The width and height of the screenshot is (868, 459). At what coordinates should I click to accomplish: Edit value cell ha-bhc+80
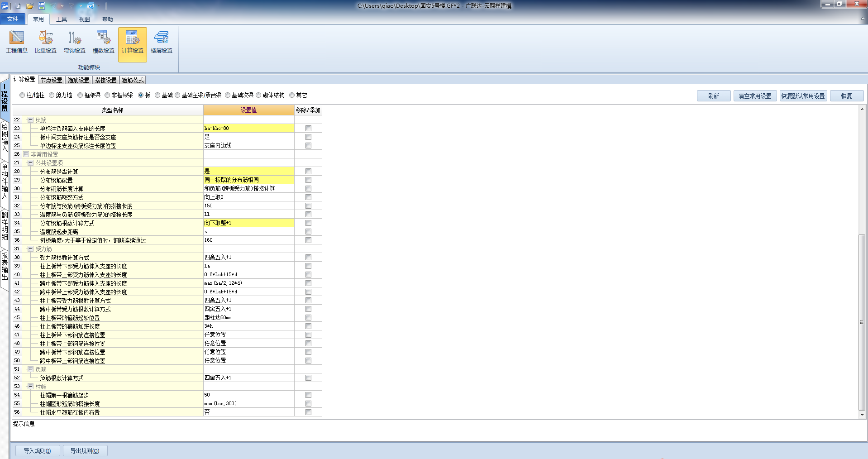pos(248,128)
